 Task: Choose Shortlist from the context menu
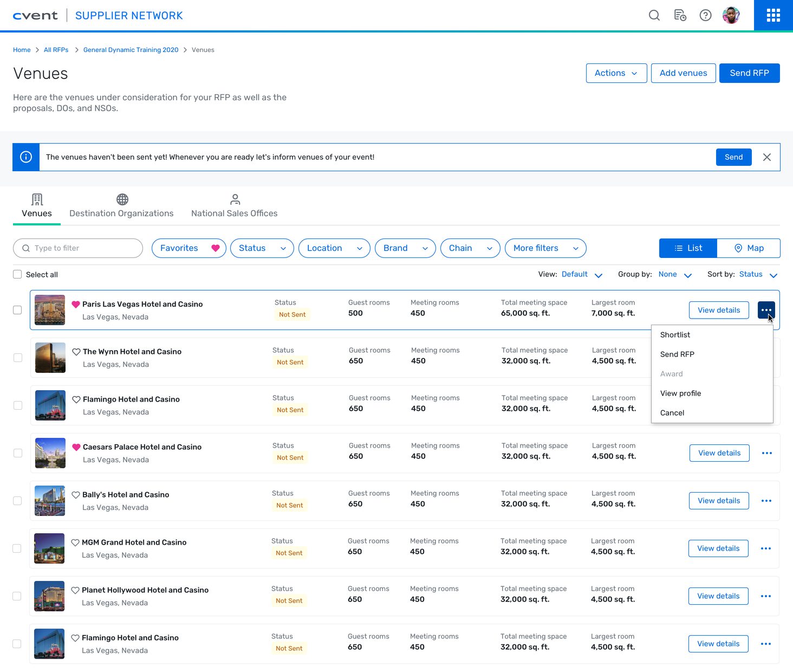(712, 335)
